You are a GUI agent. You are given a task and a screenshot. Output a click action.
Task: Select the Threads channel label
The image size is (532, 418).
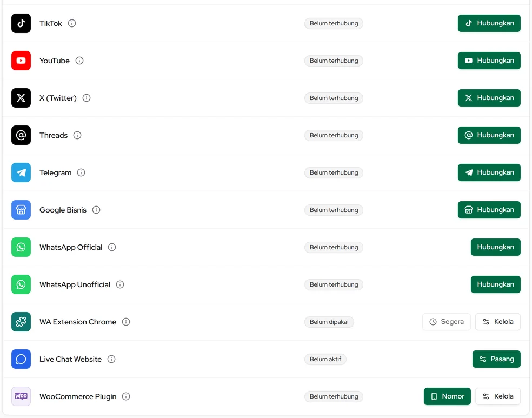pos(54,135)
